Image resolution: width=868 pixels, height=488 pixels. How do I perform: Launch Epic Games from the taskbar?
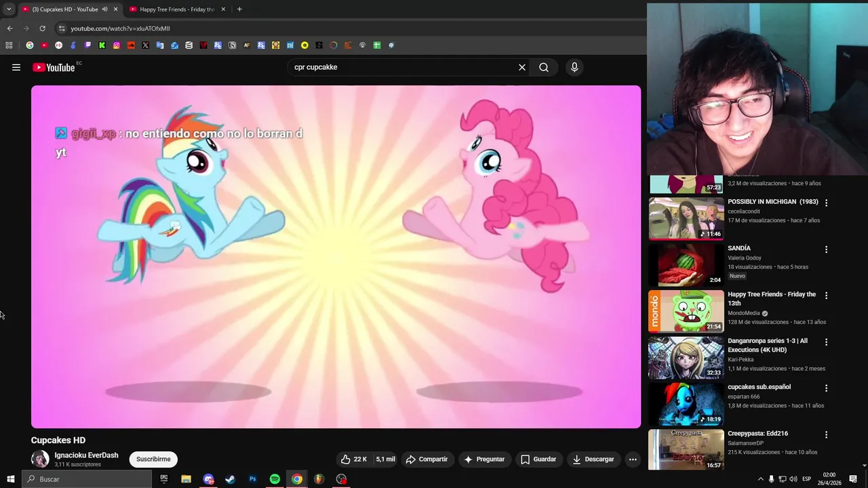coord(163,479)
